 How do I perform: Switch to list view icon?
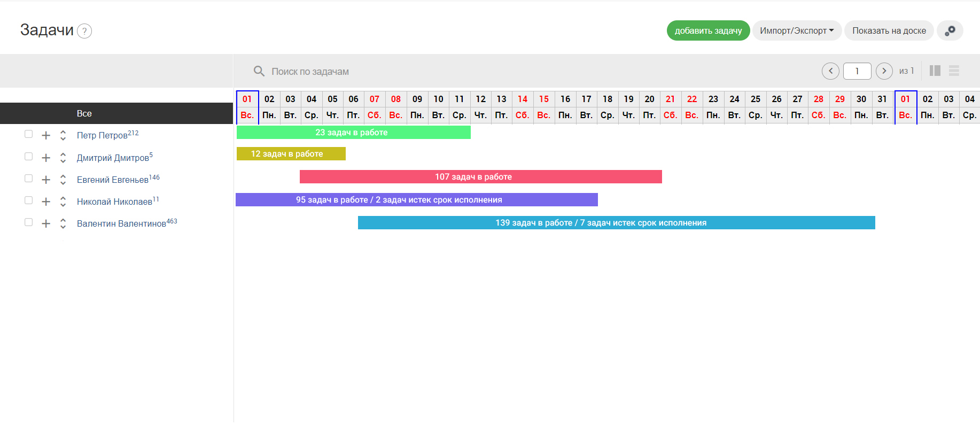point(954,71)
